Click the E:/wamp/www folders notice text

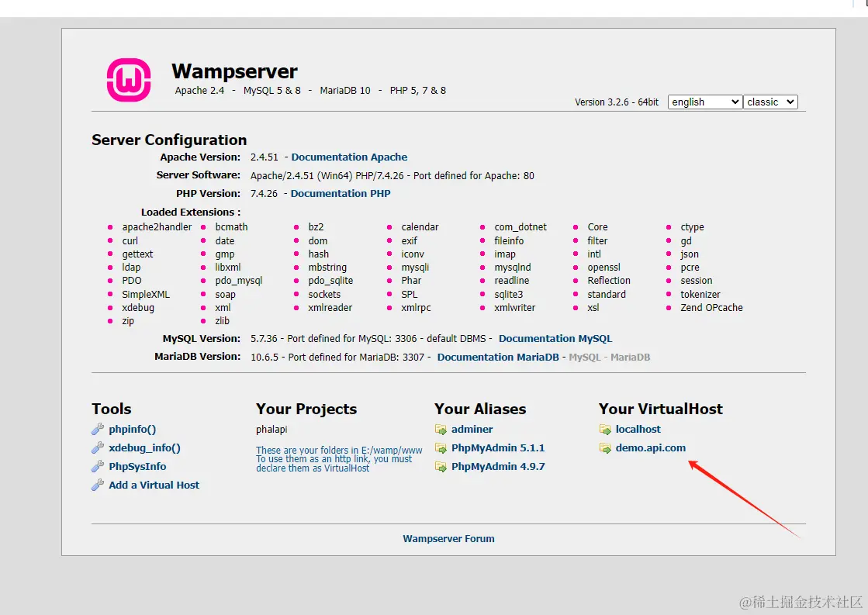[339, 459]
